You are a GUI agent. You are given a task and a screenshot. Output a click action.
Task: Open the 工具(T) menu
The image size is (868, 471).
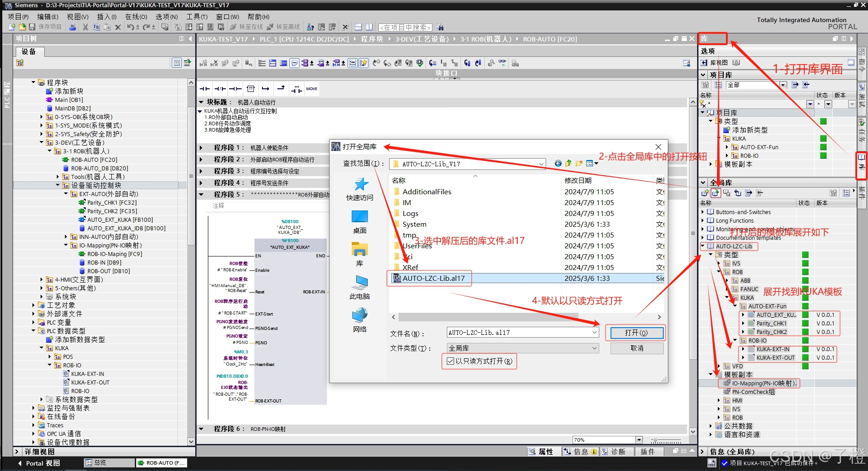(x=197, y=17)
